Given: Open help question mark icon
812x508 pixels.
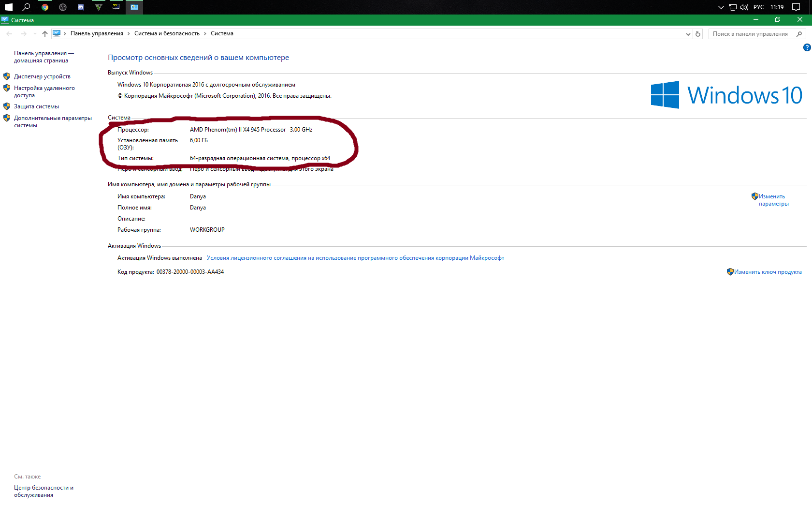Looking at the screenshot, I should tap(807, 47).
